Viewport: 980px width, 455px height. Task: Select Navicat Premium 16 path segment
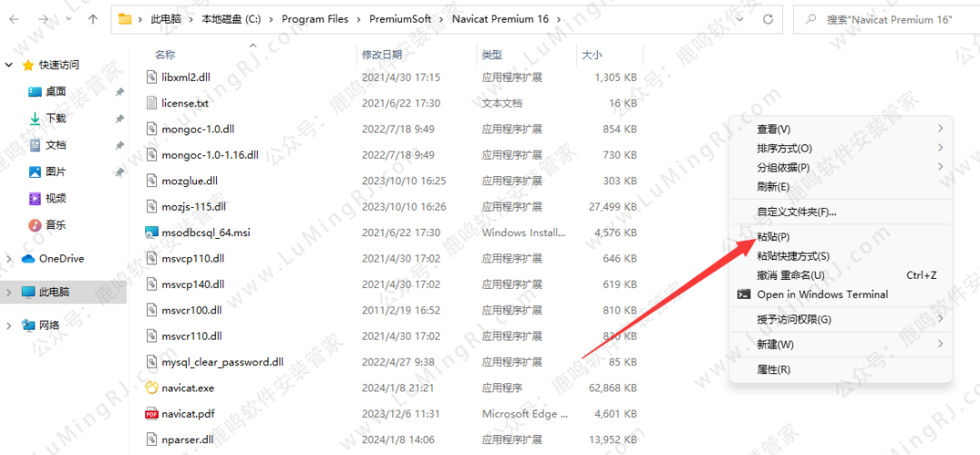click(x=500, y=19)
